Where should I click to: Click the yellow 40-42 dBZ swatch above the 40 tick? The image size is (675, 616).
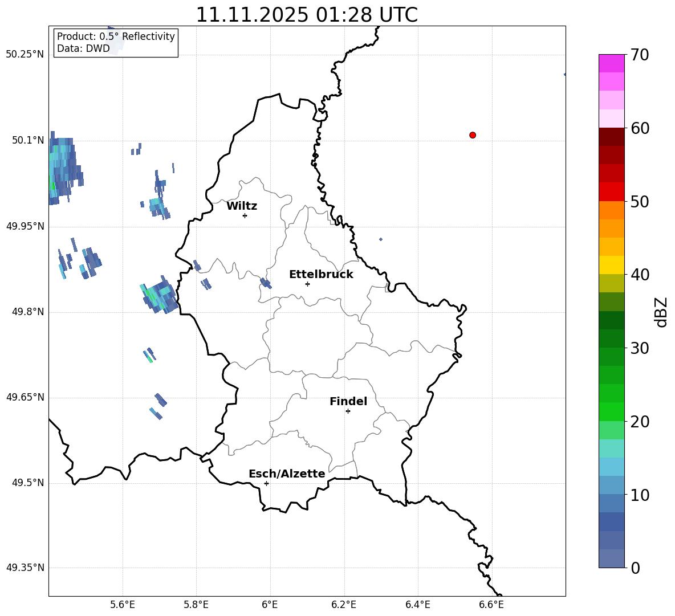[611, 266]
